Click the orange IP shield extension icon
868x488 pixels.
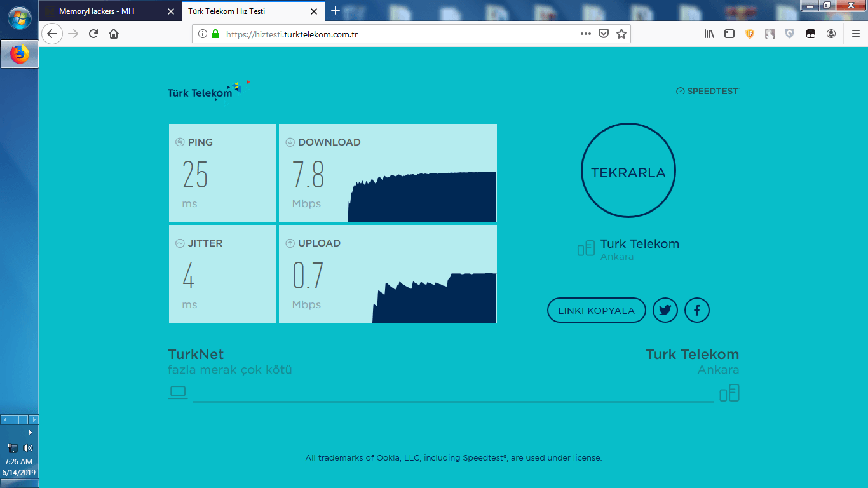pyautogui.click(x=750, y=34)
